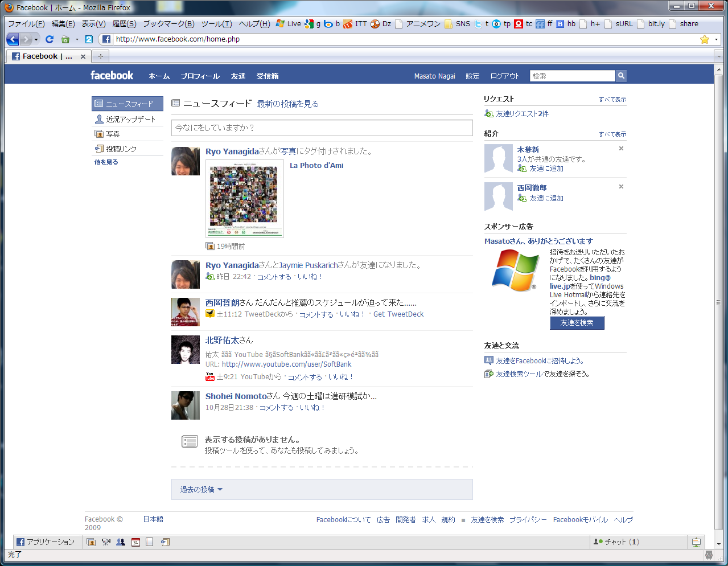Viewport: 728px width, 566px height.
Task: Click the Firefox forward arrow button
Action: [x=26, y=39]
